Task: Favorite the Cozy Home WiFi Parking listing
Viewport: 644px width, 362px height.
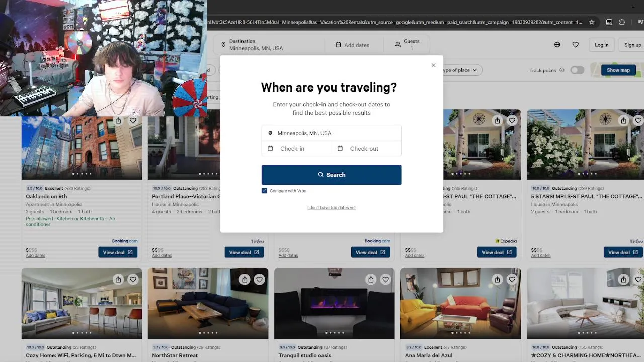Action: (133, 280)
